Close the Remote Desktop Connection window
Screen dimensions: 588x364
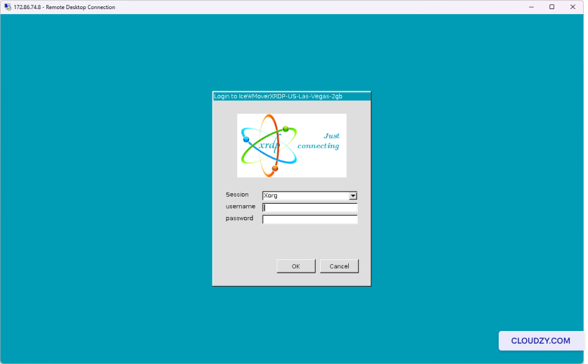pyautogui.click(x=573, y=7)
